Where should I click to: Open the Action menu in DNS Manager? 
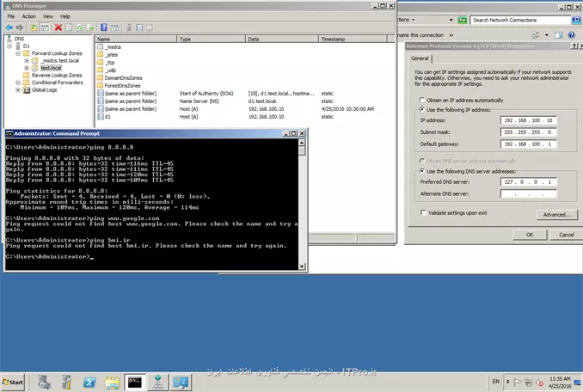(x=29, y=16)
